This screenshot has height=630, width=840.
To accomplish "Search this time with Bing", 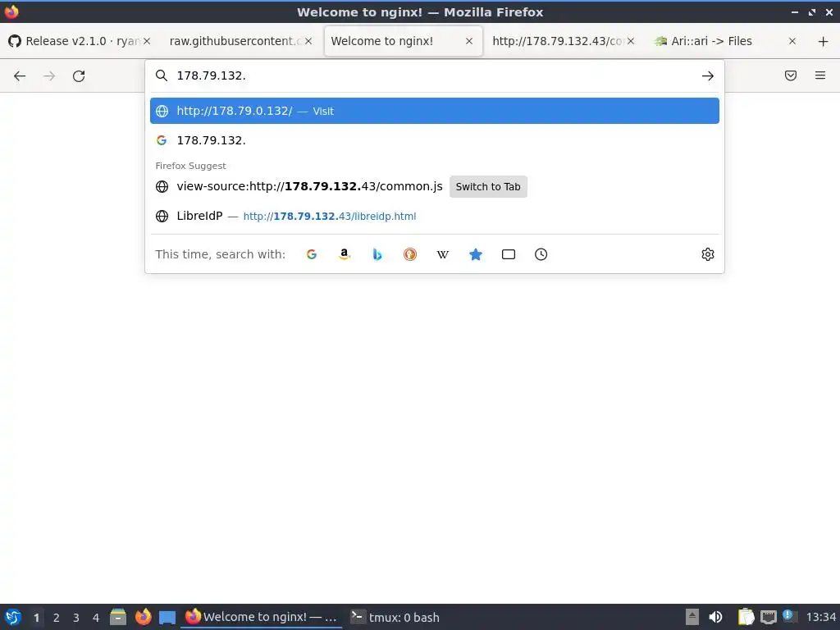I will click(x=377, y=254).
